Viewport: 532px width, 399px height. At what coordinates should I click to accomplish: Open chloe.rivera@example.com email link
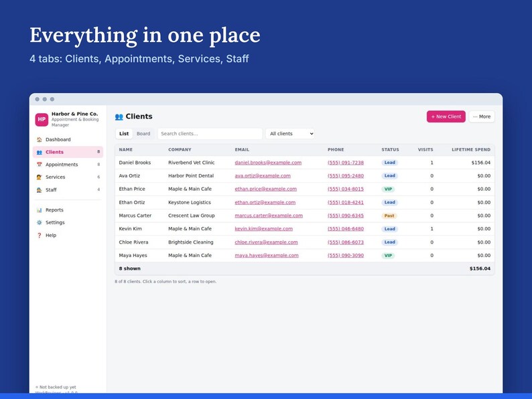tap(267, 242)
